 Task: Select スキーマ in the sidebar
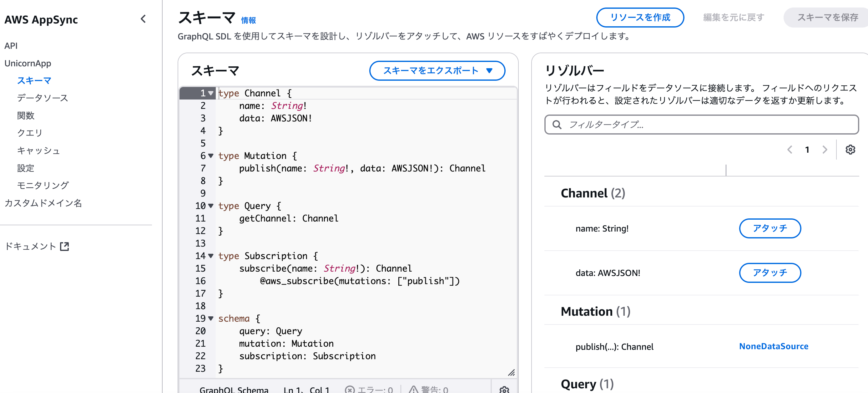[x=34, y=81]
